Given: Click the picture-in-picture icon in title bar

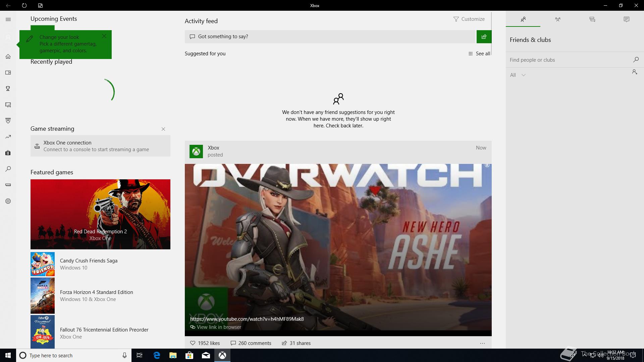Looking at the screenshot, I should click(40, 5).
